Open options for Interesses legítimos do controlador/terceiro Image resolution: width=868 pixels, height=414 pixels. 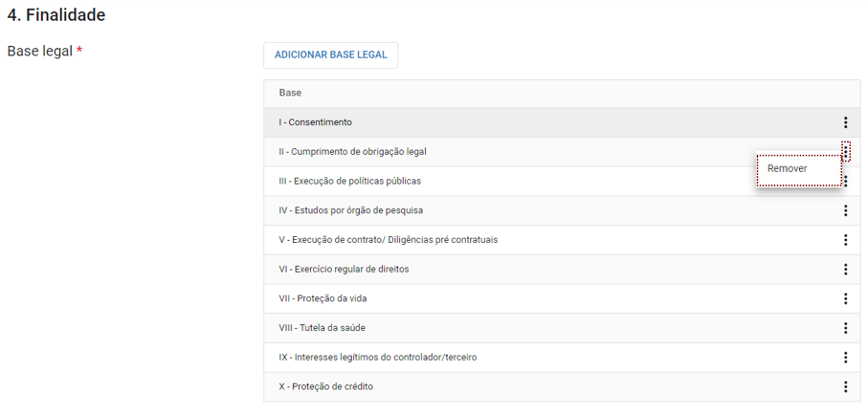[x=845, y=357]
